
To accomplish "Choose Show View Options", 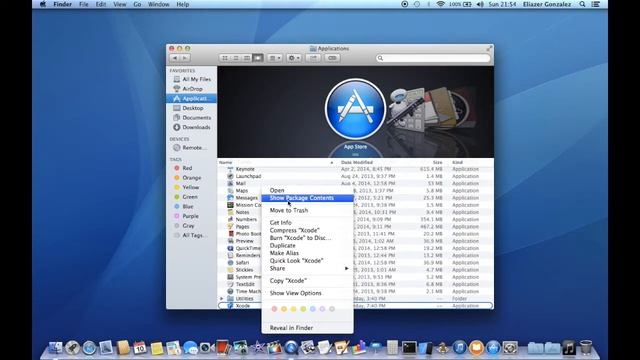I will coord(307,293).
